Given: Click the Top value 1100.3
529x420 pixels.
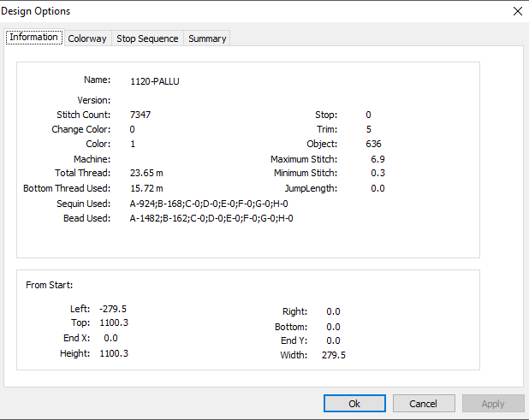Looking at the screenshot, I should [x=114, y=323].
